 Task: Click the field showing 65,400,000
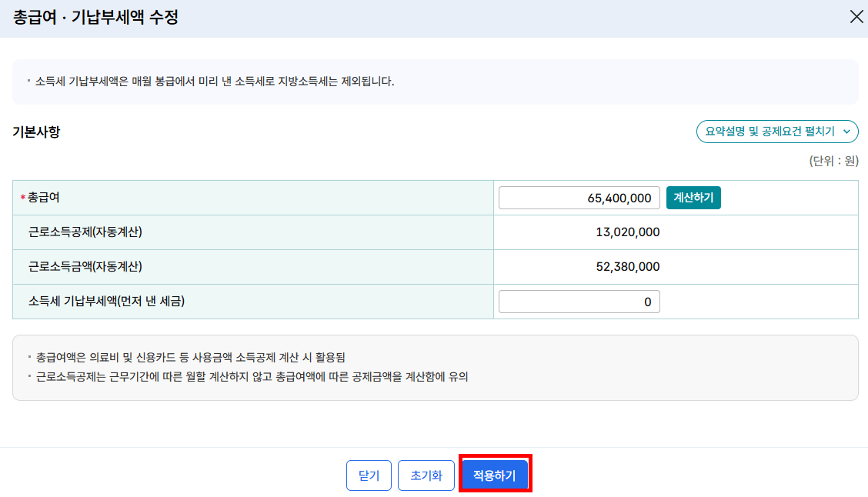pyautogui.click(x=579, y=197)
